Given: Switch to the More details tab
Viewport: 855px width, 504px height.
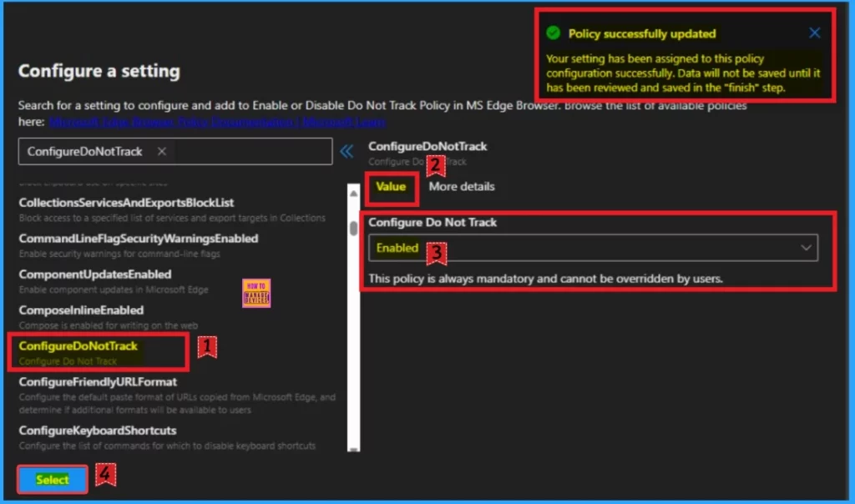Looking at the screenshot, I should (461, 186).
